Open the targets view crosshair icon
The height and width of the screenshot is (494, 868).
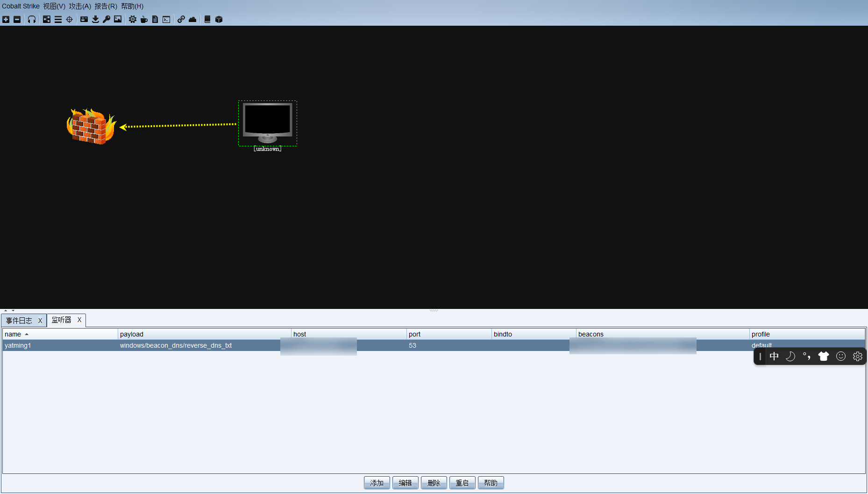69,19
